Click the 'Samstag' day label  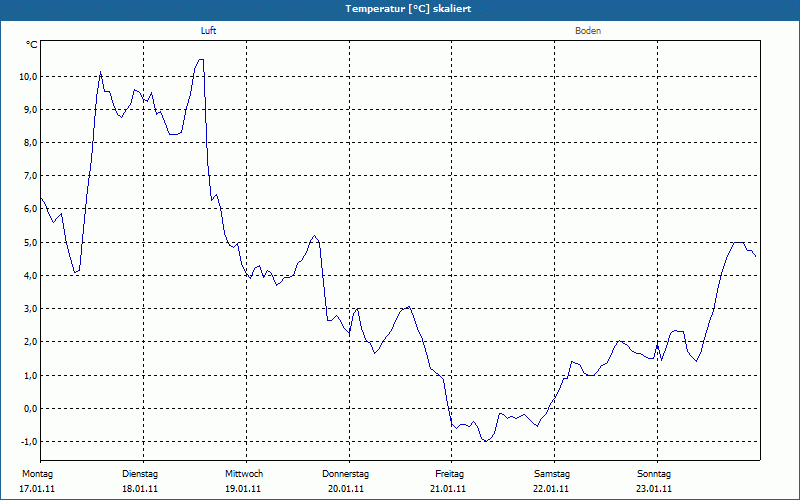[x=552, y=474]
